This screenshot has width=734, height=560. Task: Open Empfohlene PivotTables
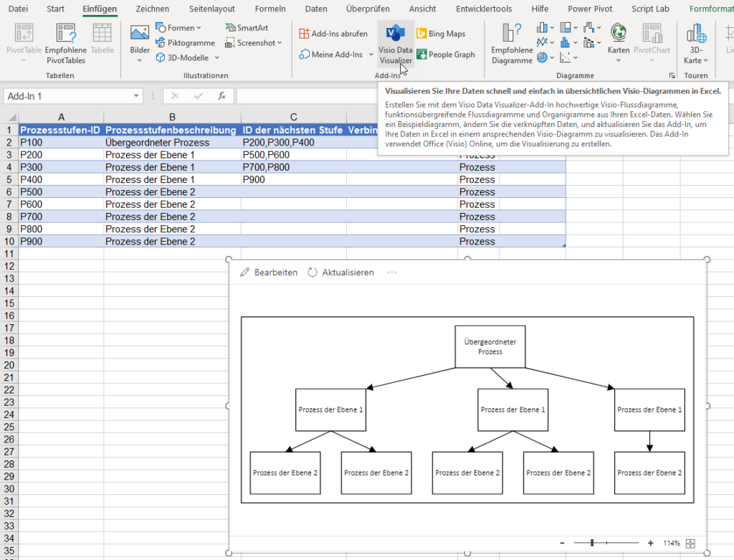click(x=65, y=42)
